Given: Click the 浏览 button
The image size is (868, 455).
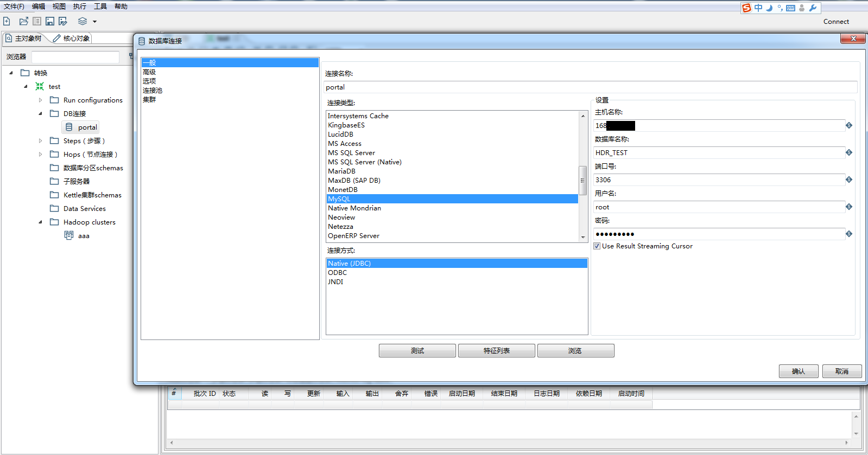Looking at the screenshot, I should pyautogui.click(x=576, y=351).
